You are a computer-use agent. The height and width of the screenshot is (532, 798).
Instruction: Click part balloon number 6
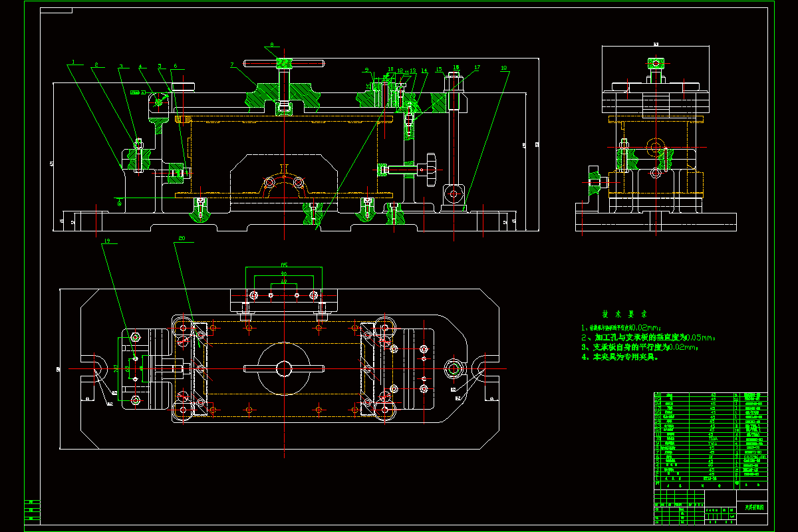pyautogui.click(x=175, y=66)
